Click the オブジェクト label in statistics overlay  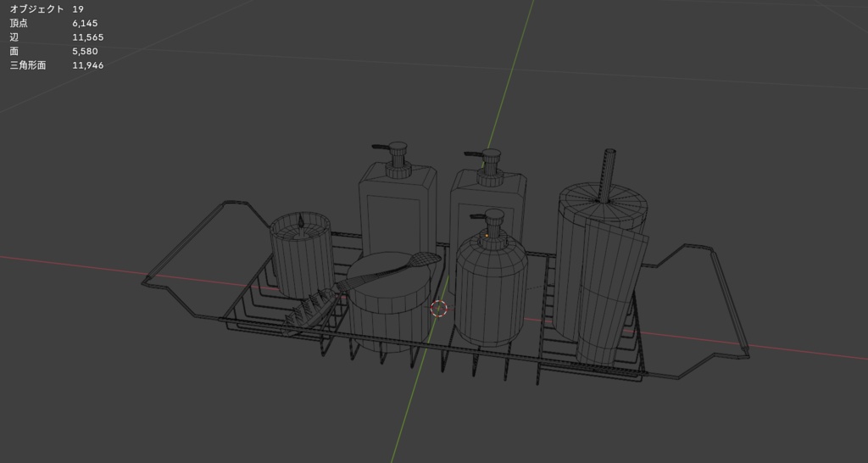coord(36,8)
